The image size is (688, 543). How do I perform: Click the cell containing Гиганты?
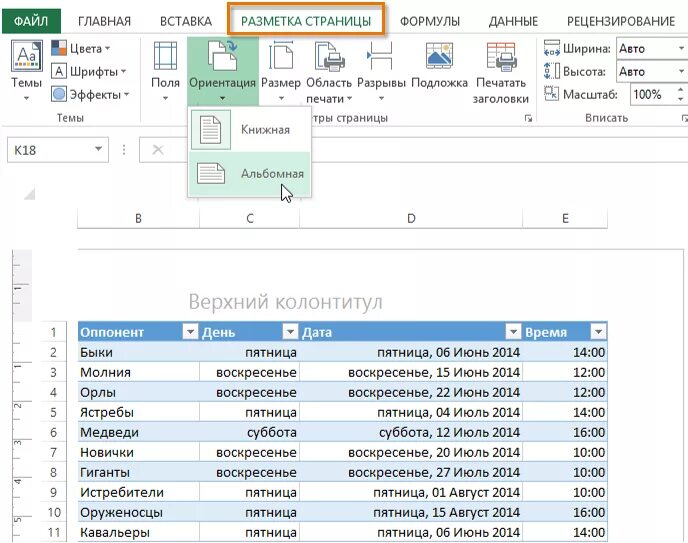coord(139,472)
